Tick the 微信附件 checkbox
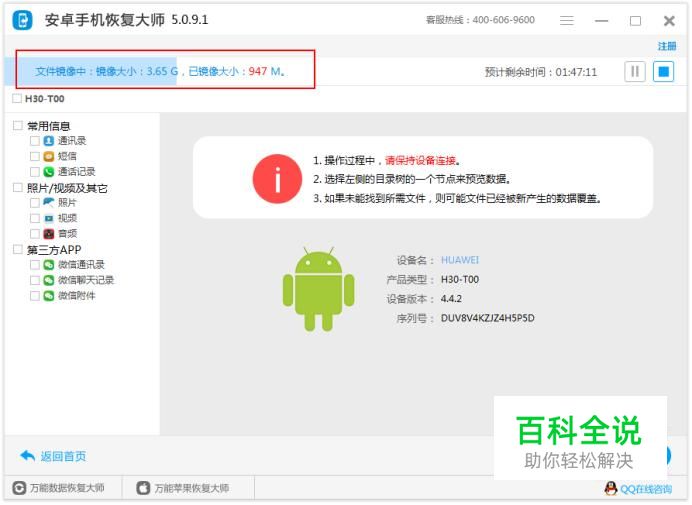692x505 pixels. coord(35,296)
